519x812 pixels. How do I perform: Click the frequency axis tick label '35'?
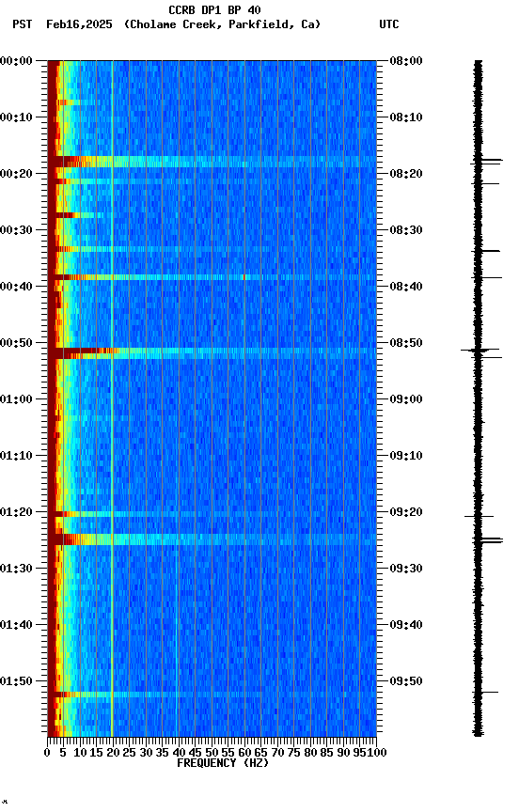pos(163,754)
